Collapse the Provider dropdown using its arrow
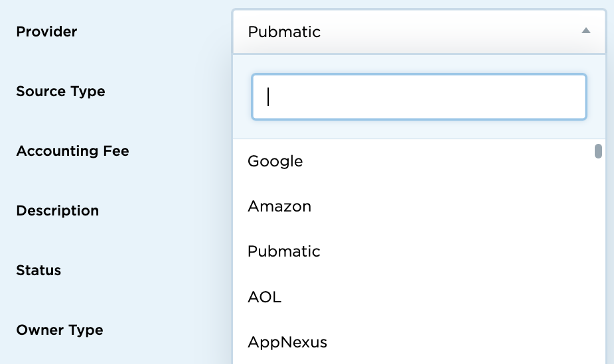 [x=585, y=30]
